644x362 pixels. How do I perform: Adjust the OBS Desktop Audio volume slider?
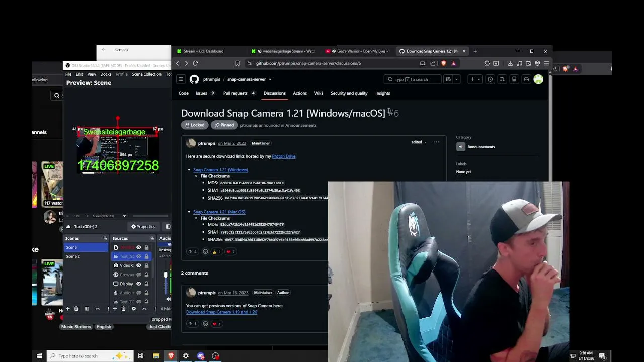(x=166, y=275)
